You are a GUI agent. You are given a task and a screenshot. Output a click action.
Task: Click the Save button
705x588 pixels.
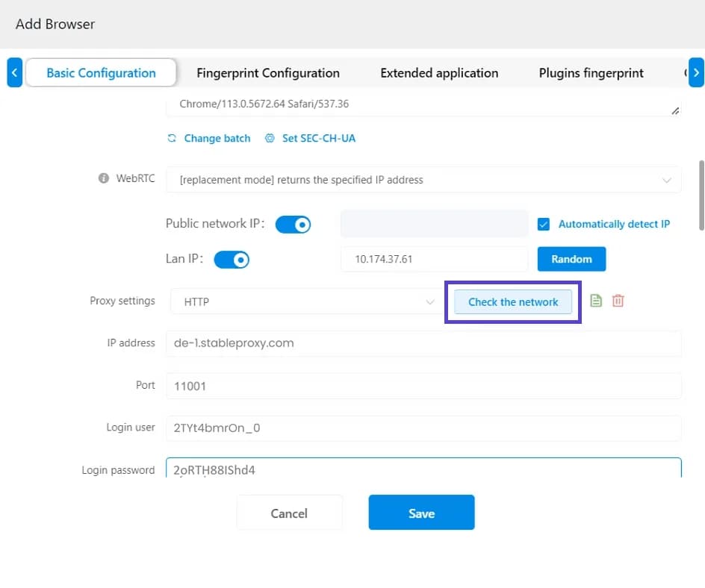click(x=421, y=513)
